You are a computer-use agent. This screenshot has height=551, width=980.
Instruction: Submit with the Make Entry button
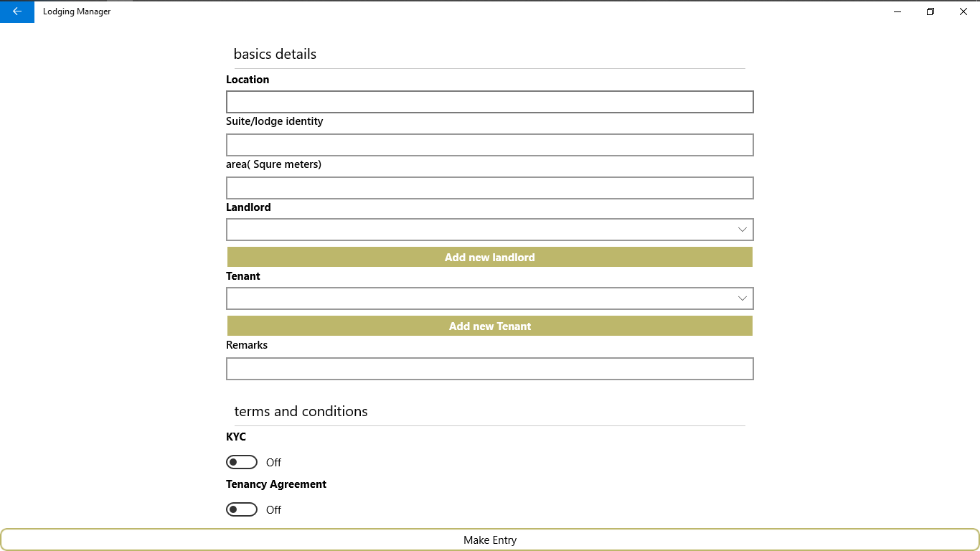(x=490, y=540)
